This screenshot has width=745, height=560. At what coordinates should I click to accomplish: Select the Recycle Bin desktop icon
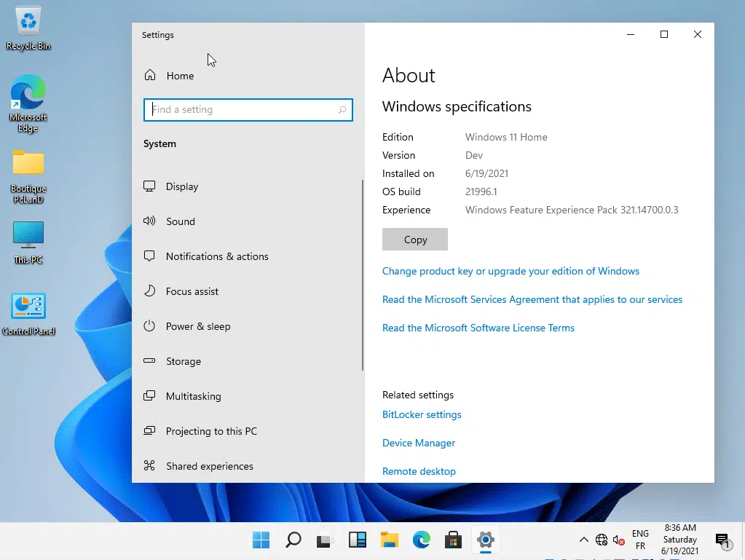coord(28,28)
